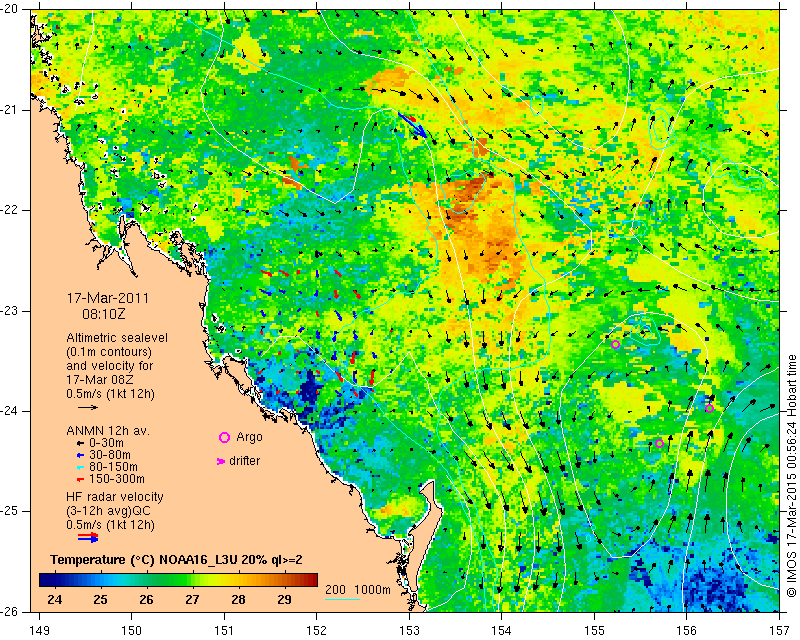
Task: Click the '80-150m' depth label
Action: click(113, 467)
